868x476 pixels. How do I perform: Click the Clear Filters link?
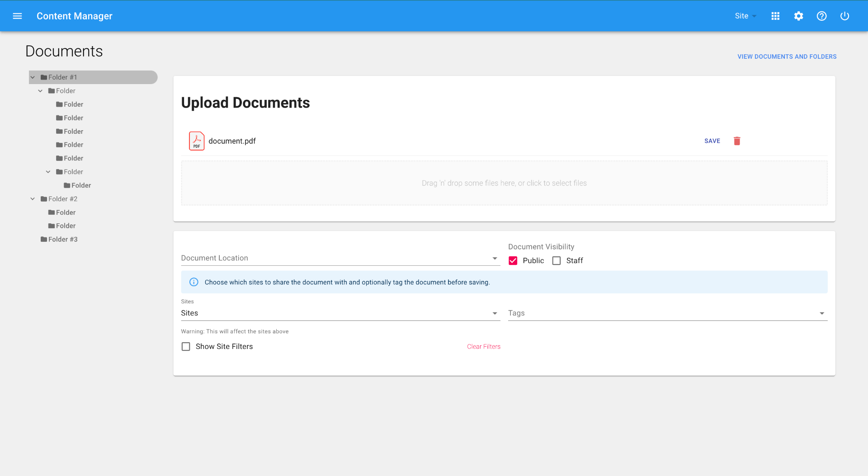(483, 347)
